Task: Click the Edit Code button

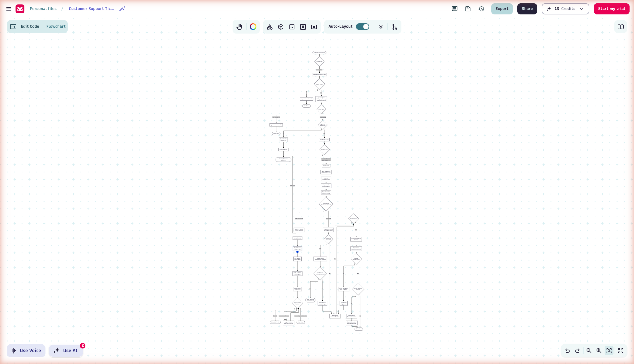Action: (x=25, y=27)
